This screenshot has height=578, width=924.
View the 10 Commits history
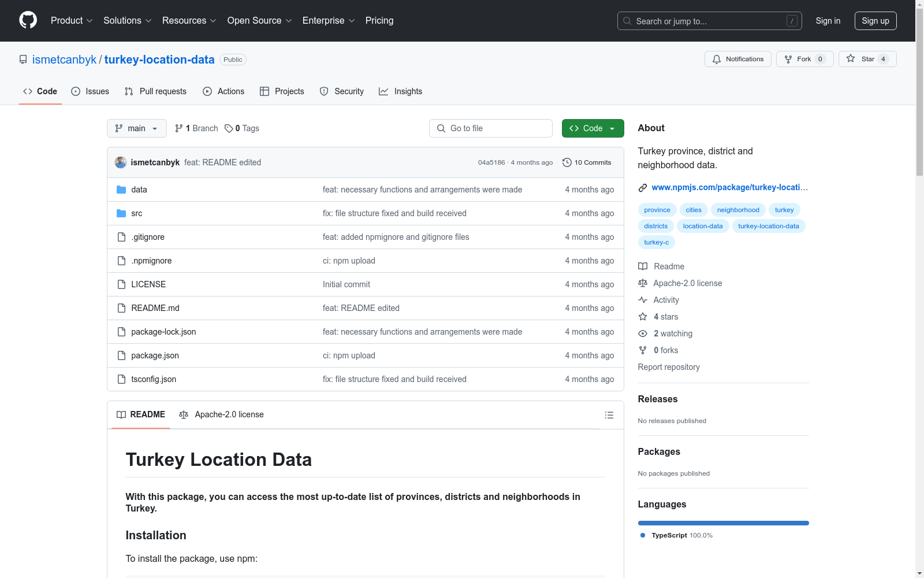587,162
